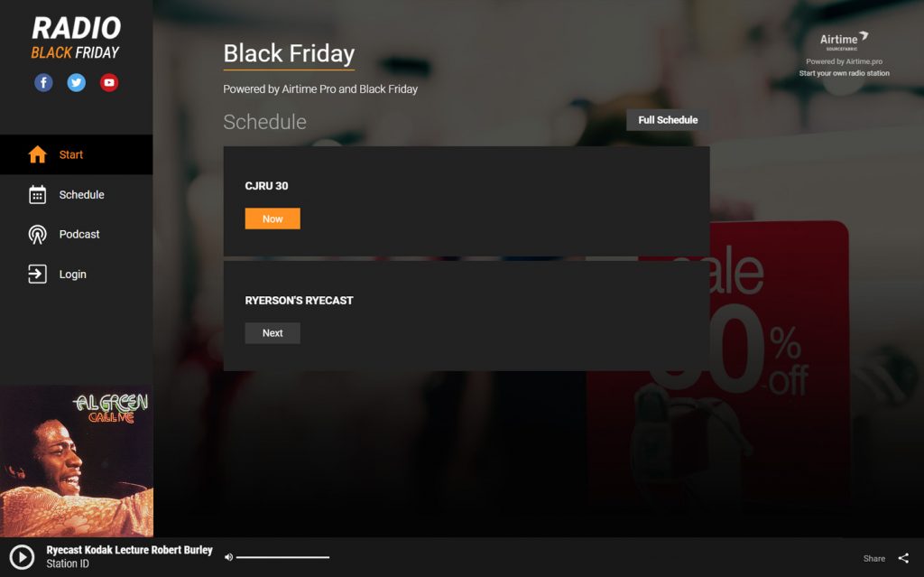Click the Al Green album art thumbnail
The image size is (924, 577).
(77, 461)
